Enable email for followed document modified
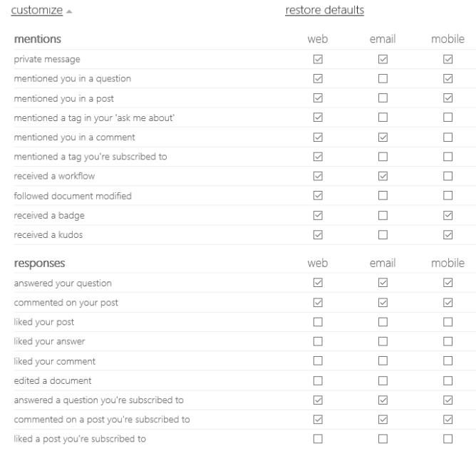This screenshot has width=476, height=453. 383,196
